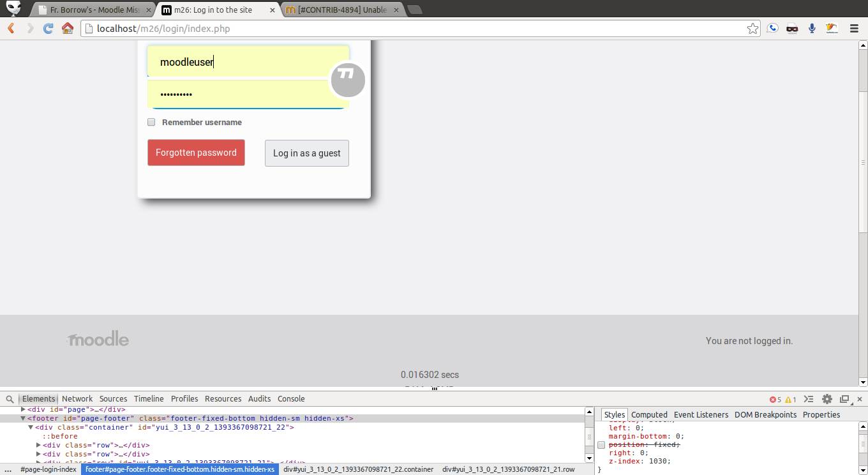Open the Sources panel in DevTools
Image resolution: width=868 pixels, height=475 pixels.
click(x=113, y=398)
